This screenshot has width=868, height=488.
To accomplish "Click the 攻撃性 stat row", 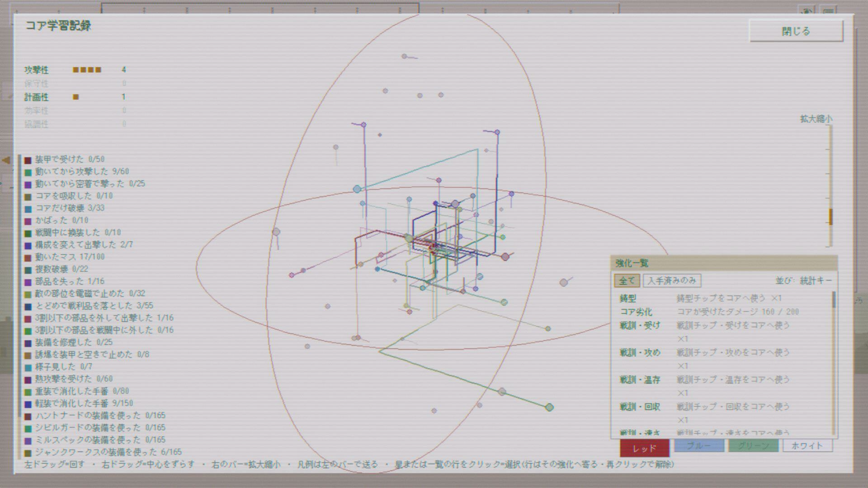I will 75,70.
